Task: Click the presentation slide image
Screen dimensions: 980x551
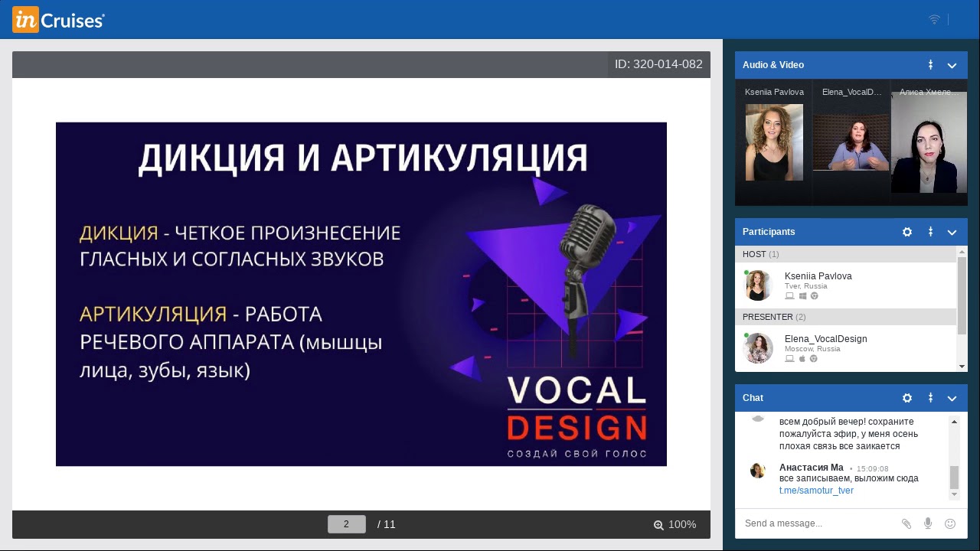Action: tap(361, 294)
